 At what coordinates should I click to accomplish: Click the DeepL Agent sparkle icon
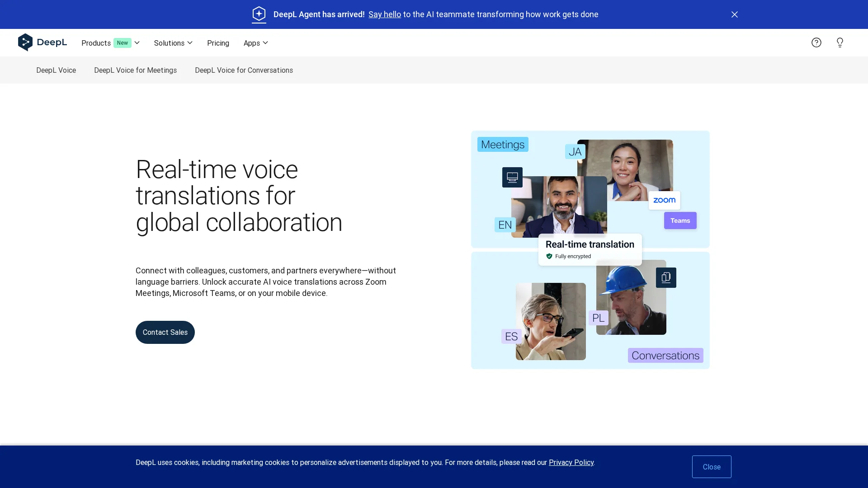click(x=259, y=14)
